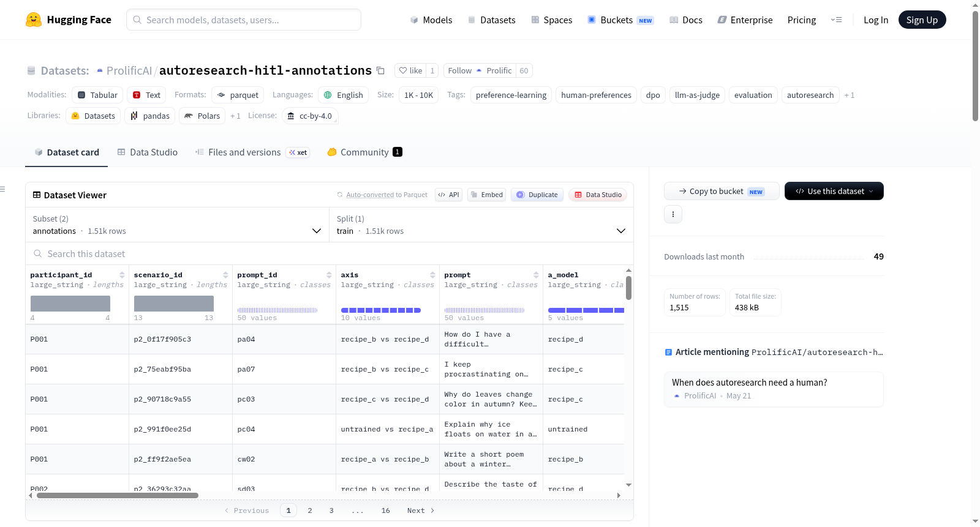Go to Next page of rows
This screenshot has height=527, width=980.
click(420, 510)
